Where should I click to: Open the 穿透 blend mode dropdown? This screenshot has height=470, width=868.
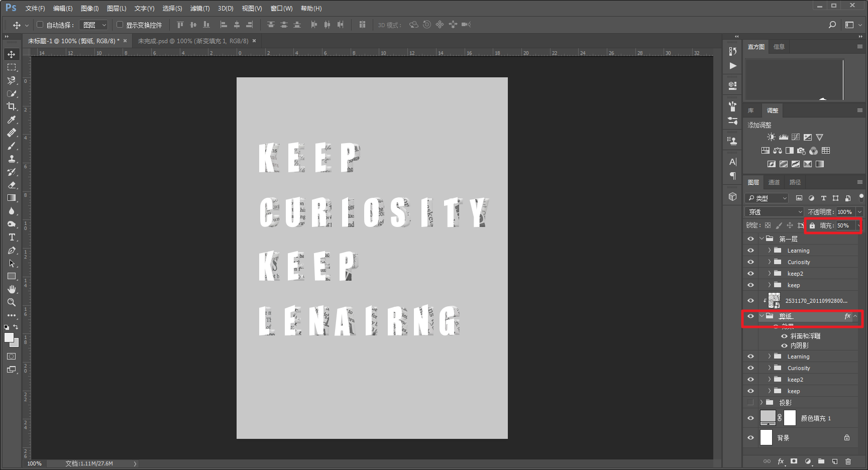[x=775, y=212]
